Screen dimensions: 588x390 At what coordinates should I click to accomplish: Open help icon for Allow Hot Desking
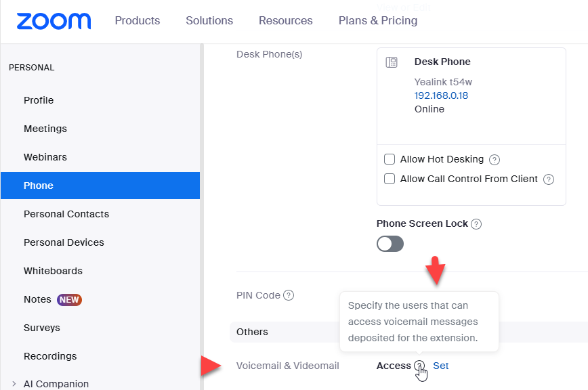coord(495,160)
